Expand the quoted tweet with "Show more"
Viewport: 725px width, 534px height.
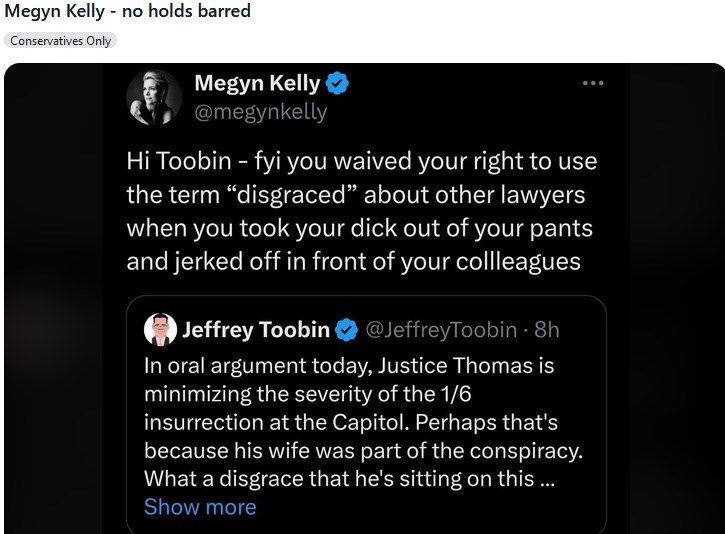pyautogui.click(x=200, y=507)
